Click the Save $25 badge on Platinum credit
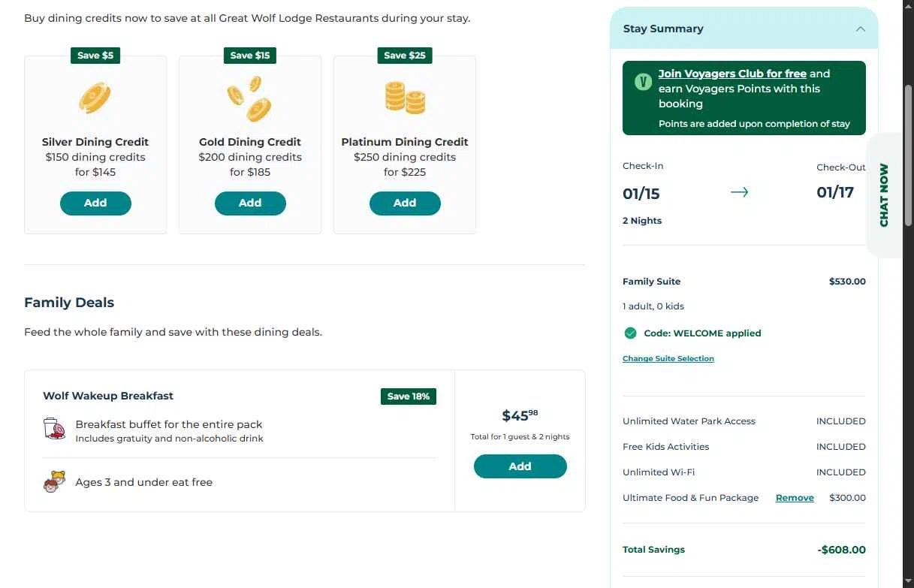 (x=405, y=56)
